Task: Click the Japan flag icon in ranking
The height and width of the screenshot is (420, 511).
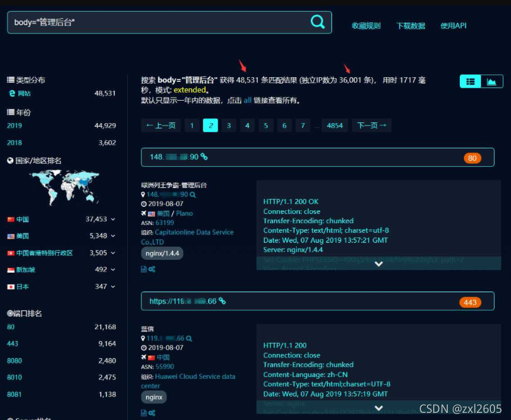Action: 11,287
